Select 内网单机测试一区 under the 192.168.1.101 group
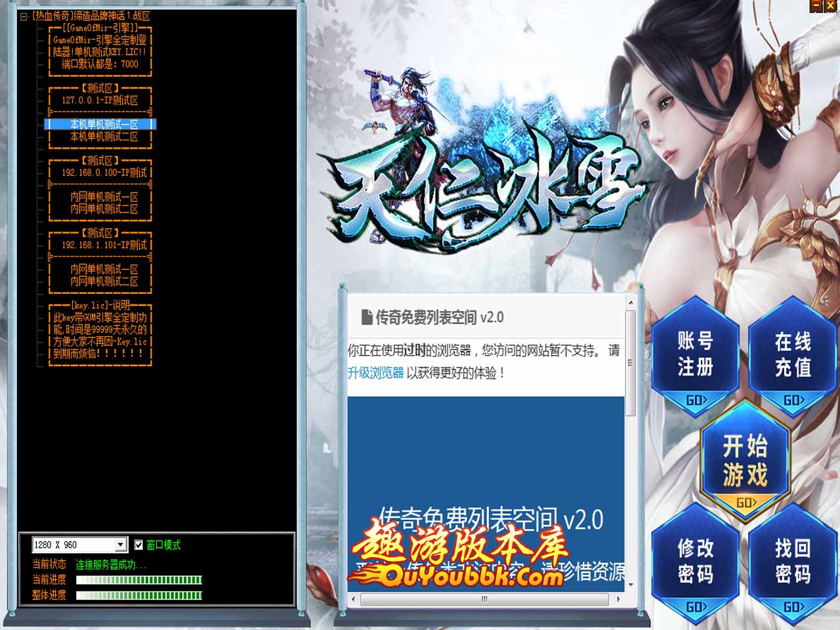Viewport: 840px width, 630px height. pyautogui.click(x=104, y=269)
